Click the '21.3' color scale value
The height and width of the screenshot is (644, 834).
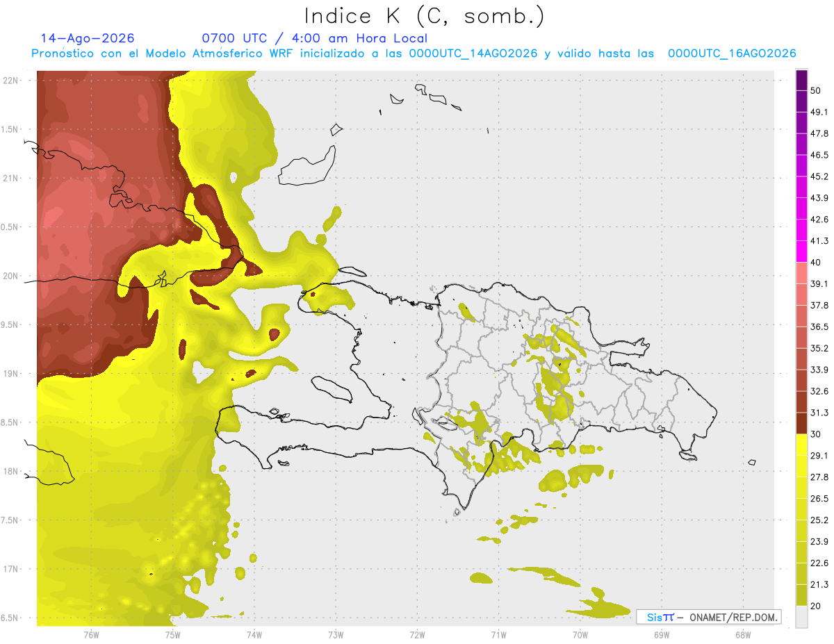[819, 584]
